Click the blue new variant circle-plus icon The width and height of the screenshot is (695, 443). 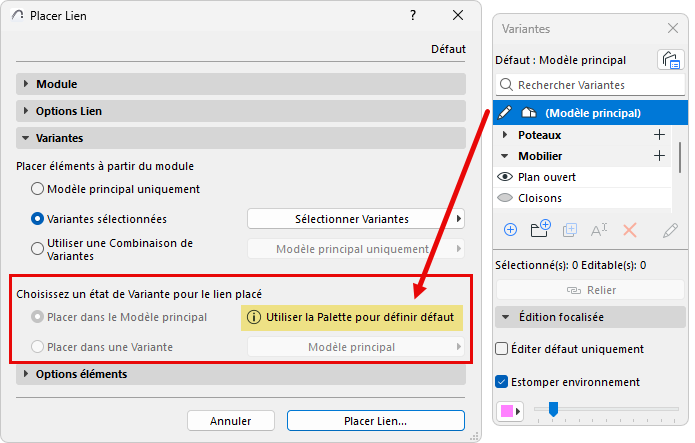[510, 230]
